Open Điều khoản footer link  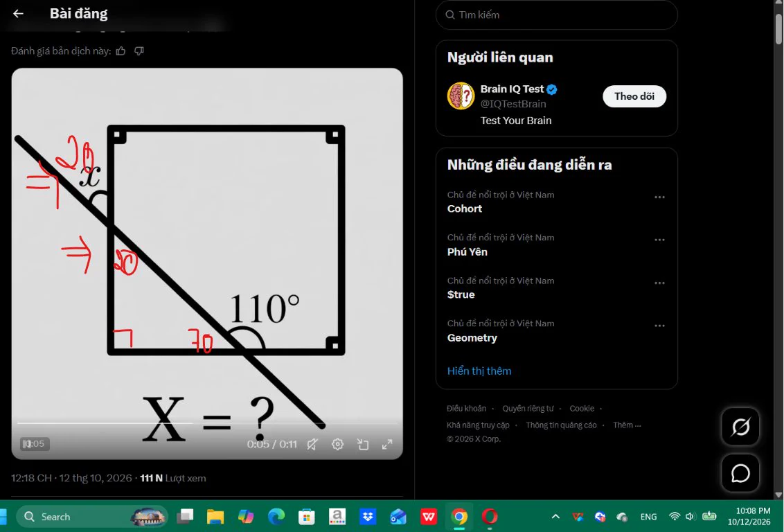(x=466, y=409)
